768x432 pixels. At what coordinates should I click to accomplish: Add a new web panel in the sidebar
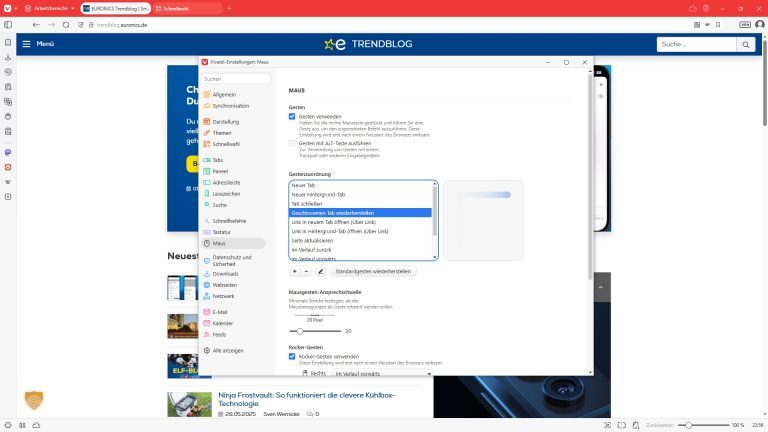click(x=8, y=197)
